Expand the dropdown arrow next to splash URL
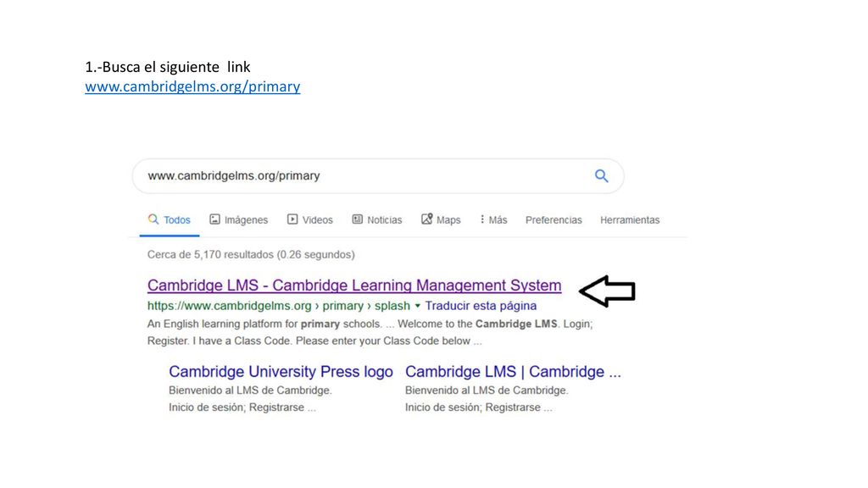This screenshot has height=488, width=868. [x=417, y=305]
